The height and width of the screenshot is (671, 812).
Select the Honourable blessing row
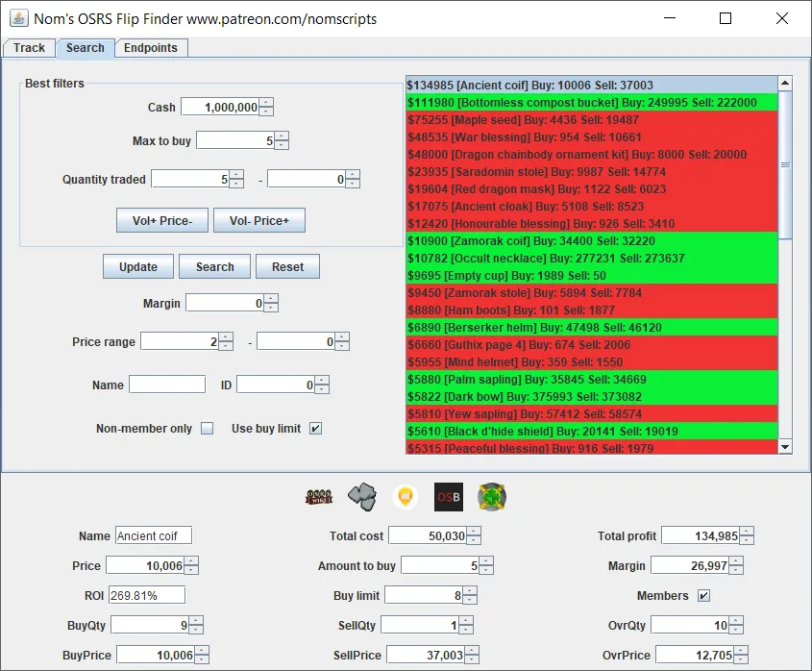(x=592, y=224)
